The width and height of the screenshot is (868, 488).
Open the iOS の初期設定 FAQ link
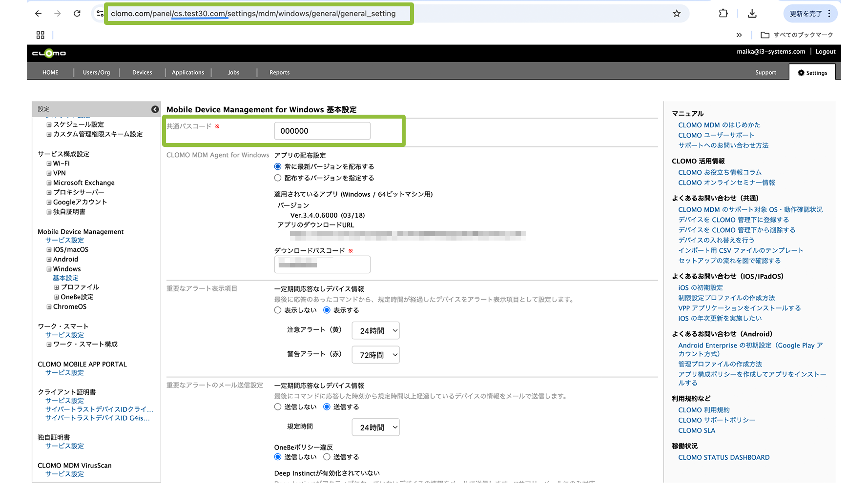pyautogui.click(x=701, y=287)
